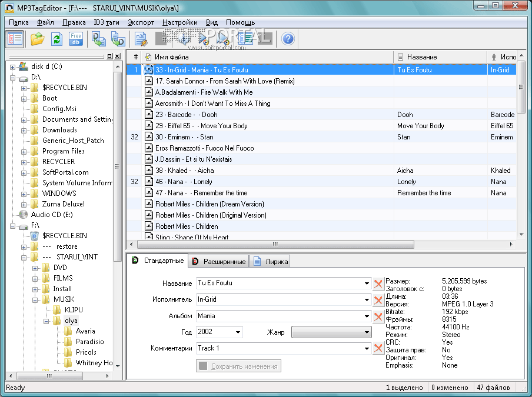
Task: Switch to the Лирика tab
Action: pyautogui.click(x=270, y=261)
